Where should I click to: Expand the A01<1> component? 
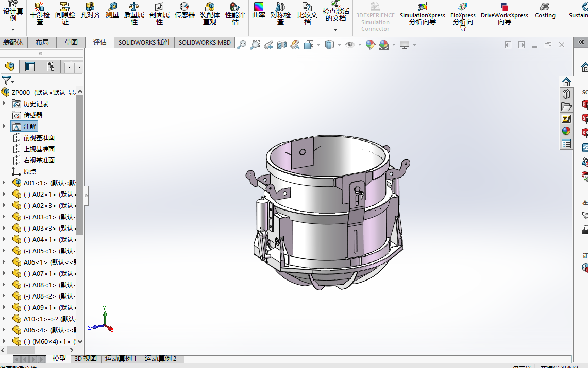[x=4, y=183]
